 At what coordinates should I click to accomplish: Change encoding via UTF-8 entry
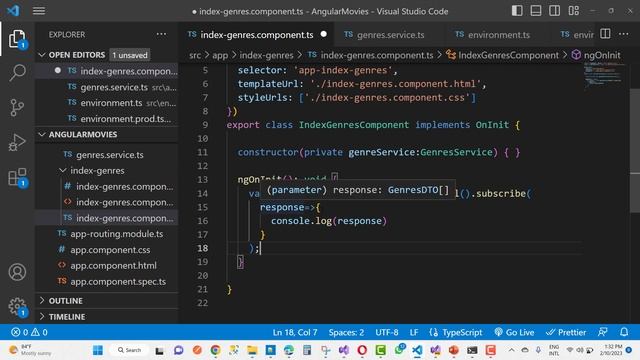387,332
